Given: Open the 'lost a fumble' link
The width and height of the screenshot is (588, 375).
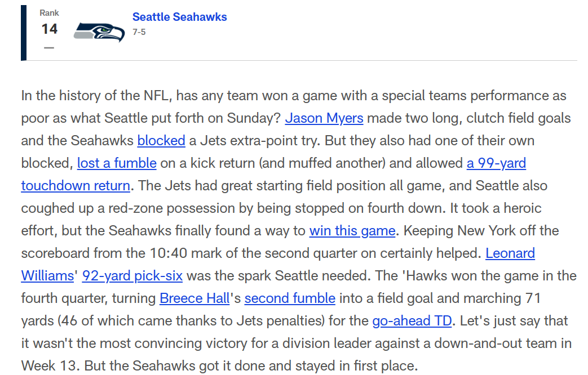Looking at the screenshot, I should 117,163.
